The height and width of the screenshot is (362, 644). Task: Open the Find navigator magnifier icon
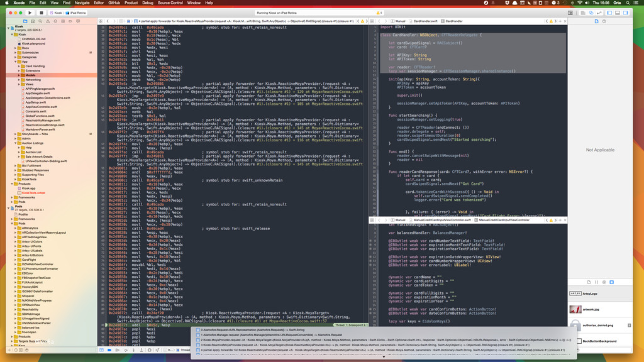(40, 21)
